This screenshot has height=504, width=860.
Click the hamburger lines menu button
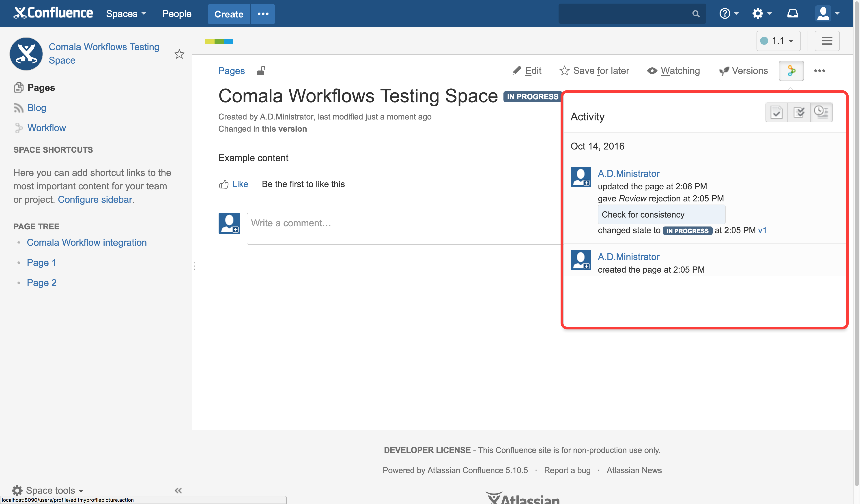827,41
